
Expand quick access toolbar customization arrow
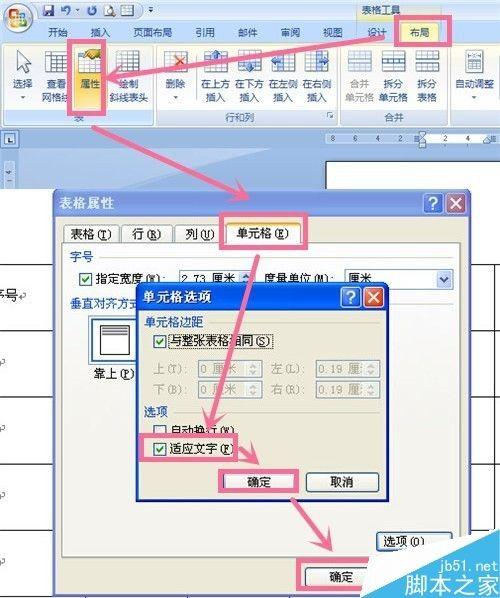coord(151,10)
